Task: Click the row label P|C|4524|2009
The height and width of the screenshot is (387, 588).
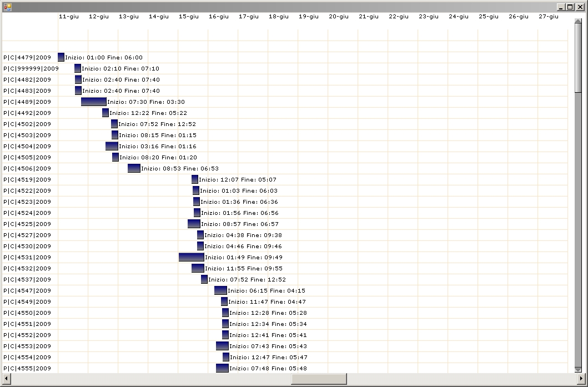Action: point(27,213)
